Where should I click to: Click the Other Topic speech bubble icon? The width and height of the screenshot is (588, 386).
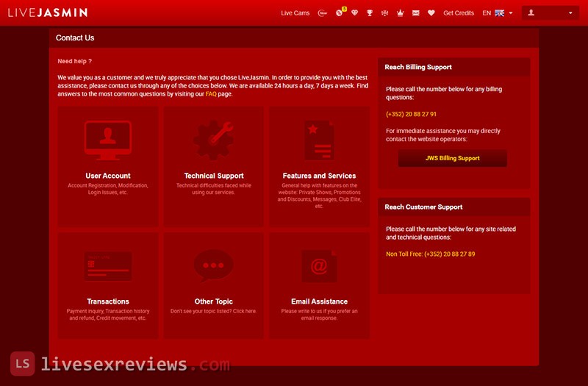213,266
